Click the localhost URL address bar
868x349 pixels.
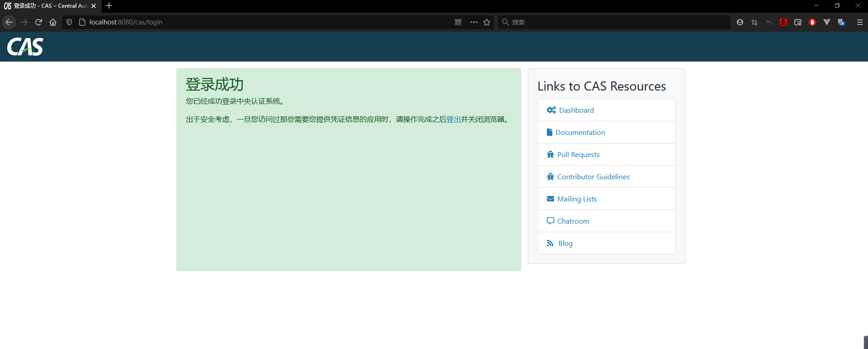[x=262, y=22]
